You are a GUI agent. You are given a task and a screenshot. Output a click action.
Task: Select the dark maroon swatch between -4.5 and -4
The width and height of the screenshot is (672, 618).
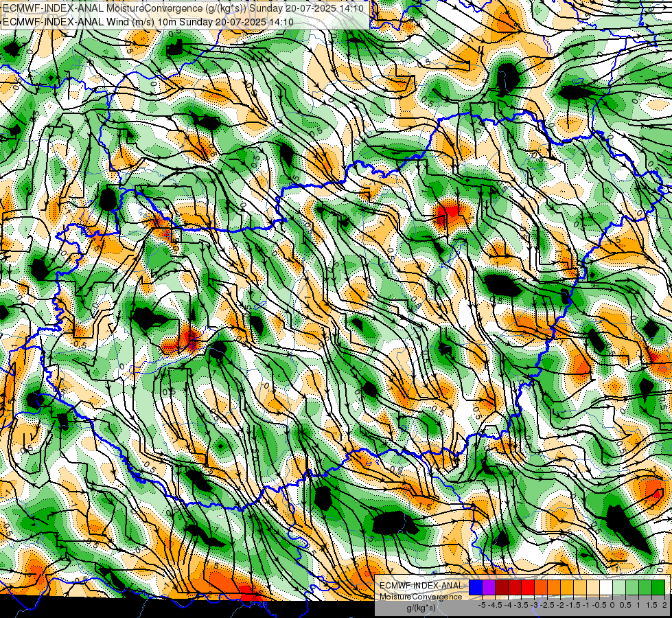502,587
